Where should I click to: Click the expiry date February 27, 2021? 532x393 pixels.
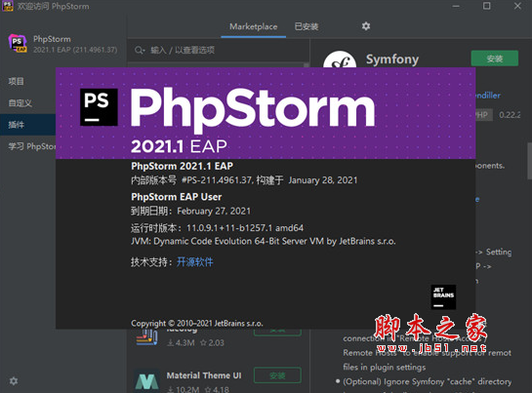click(x=214, y=211)
